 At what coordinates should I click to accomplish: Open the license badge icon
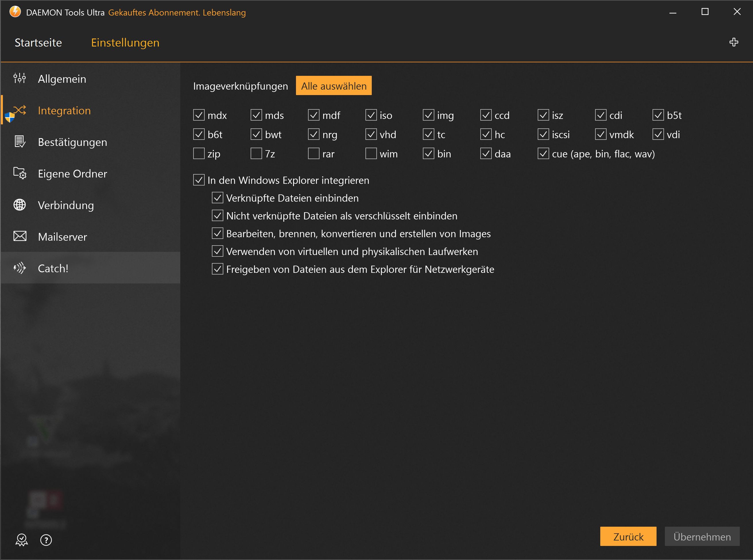click(x=22, y=540)
